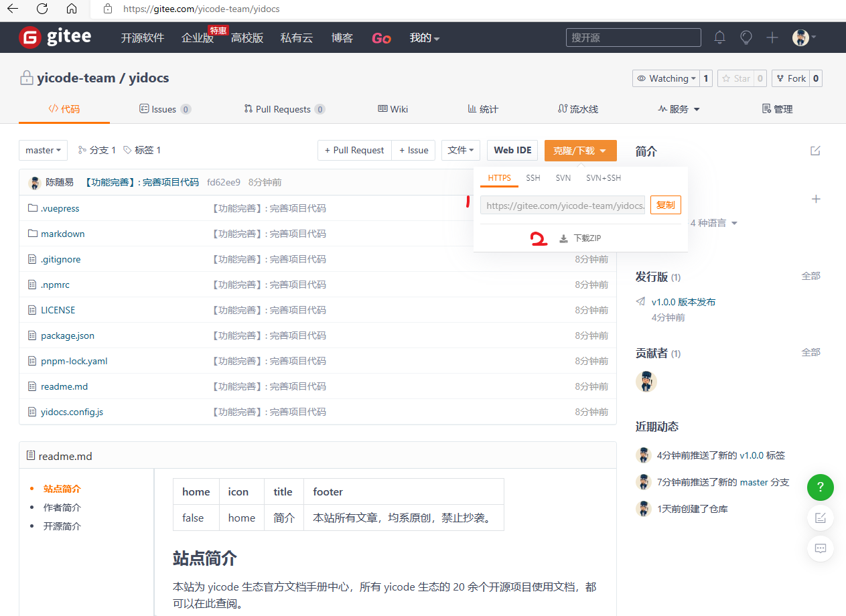Open the 统计 tab

483,109
